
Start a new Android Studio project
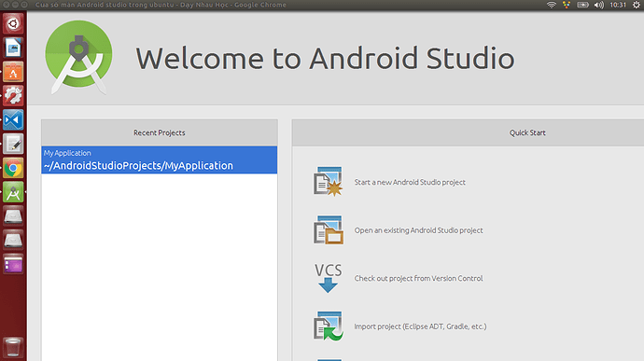click(x=410, y=182)
